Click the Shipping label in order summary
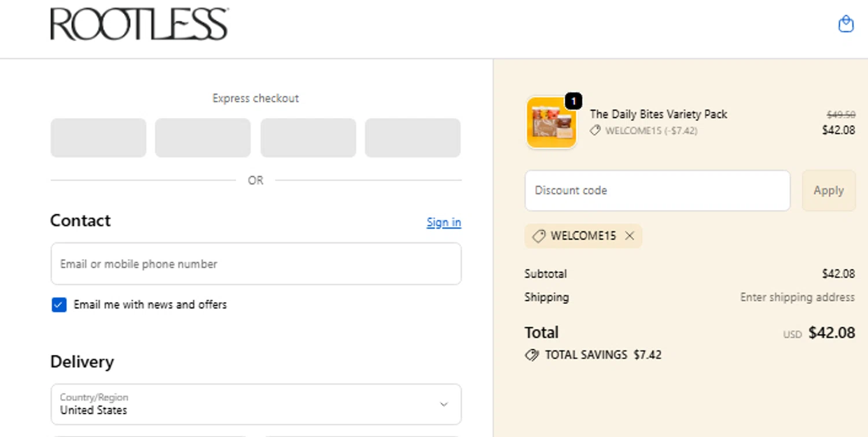This screenshot has height=437, width=868. (x=547, y=297)
